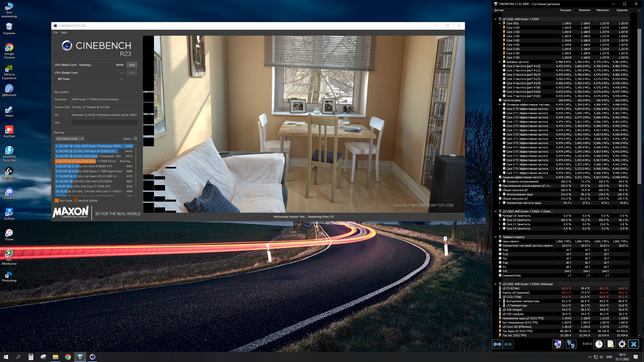This screenshot has width=644, height=362.
Task: Click HWiNFO network computers icon
Action: [571, 344]
